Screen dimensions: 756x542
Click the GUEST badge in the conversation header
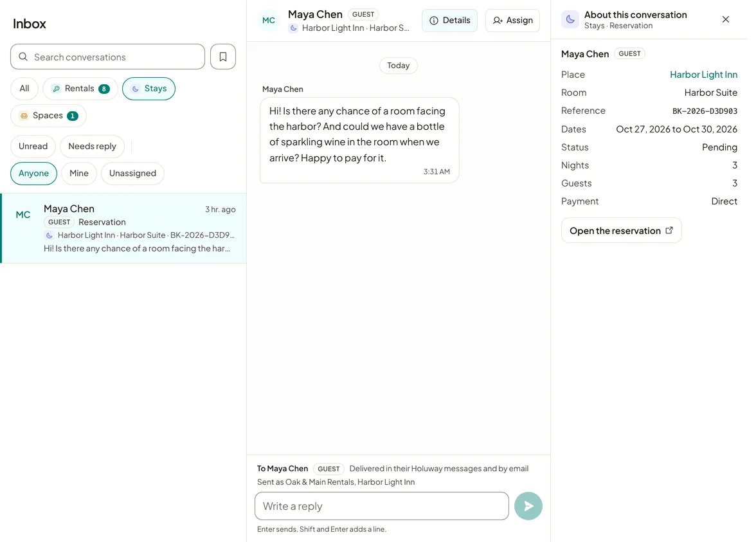[363, 14]
